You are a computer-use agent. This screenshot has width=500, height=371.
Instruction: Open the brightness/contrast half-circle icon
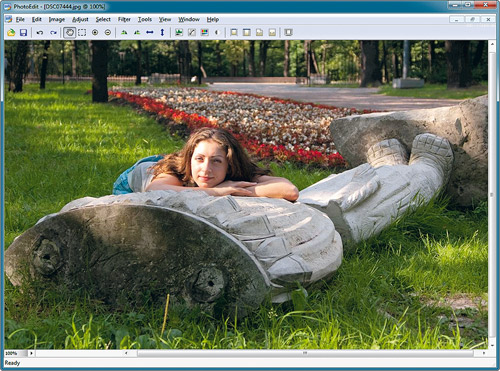(217, 32)
